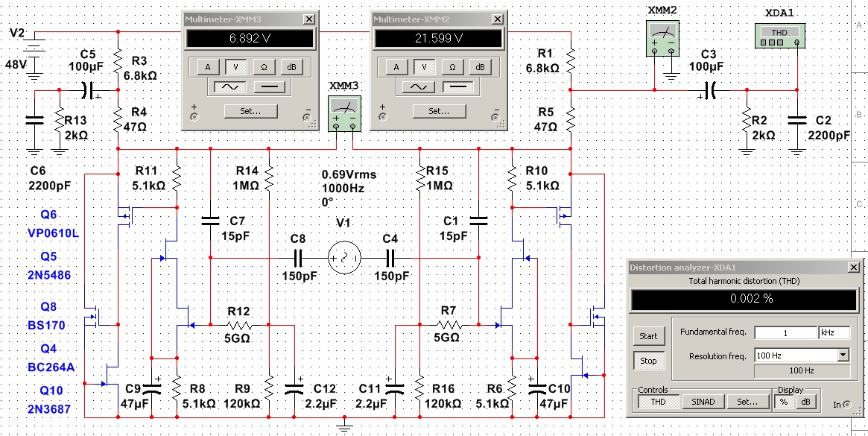
Task: Click the kHz unit field
Action: point(834,332)
